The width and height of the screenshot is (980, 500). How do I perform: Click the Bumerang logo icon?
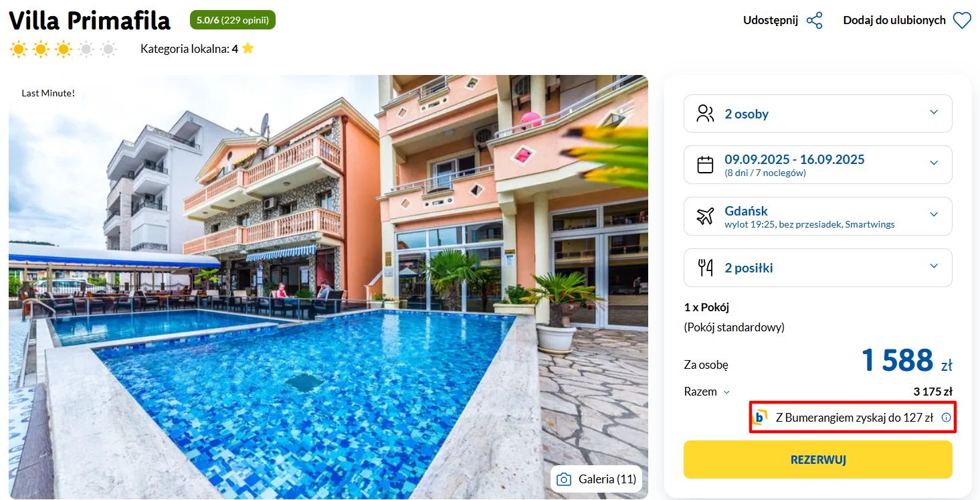[x=761, y=417]
